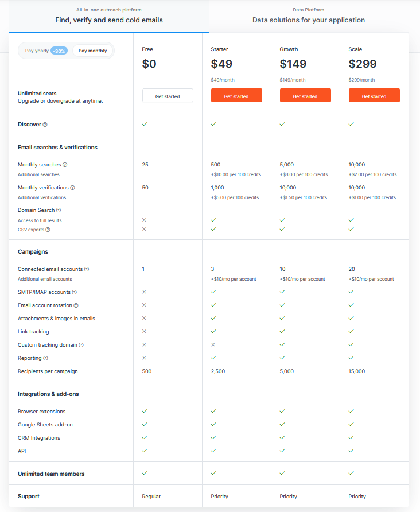
Task: Click the -30% yearly discount badge
Action: point(59,51)
